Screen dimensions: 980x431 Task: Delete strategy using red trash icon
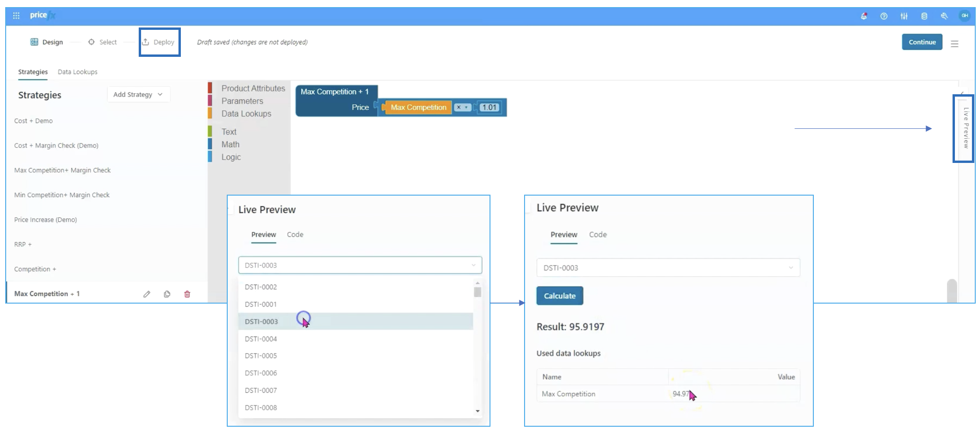pyautogui.click(x=187, y=294)
